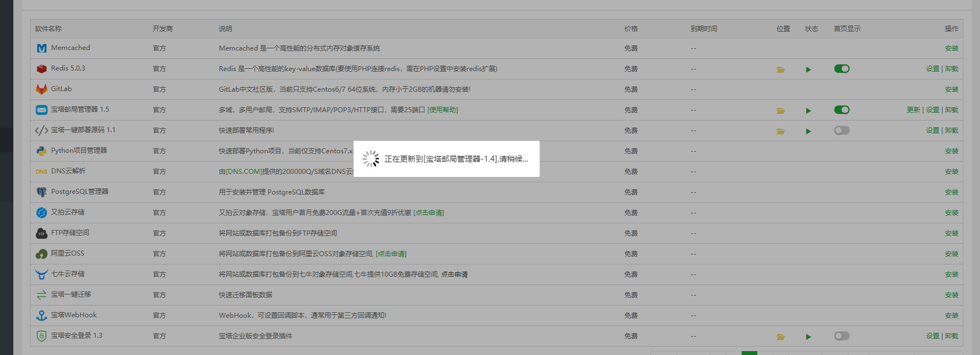Viewport: 980px width, 355px height.
Task: Click the 宝塔一键迁移 arrows icon
Action: (42, 295)
